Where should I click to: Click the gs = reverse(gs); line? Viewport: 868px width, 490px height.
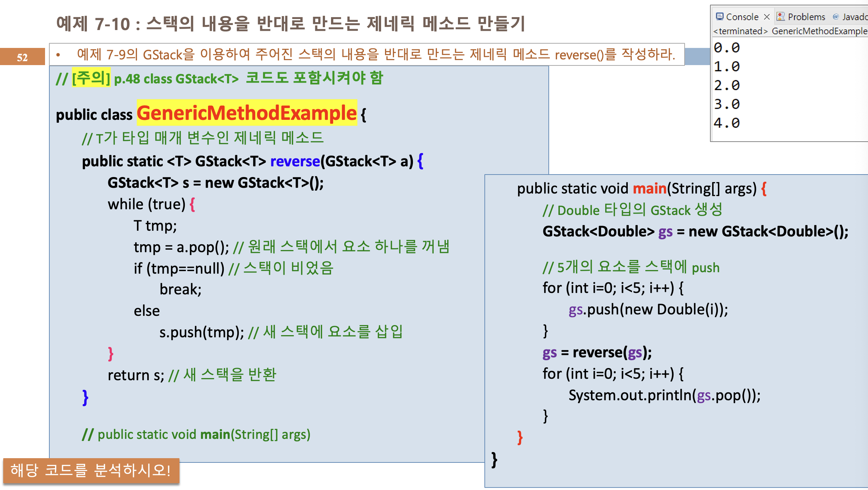pyautogui.click(x=597, y=352)
